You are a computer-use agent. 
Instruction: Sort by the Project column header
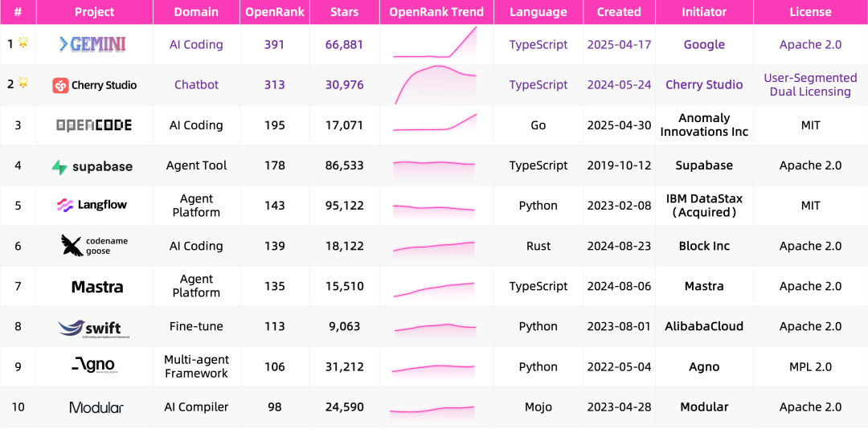coord(95,11)
